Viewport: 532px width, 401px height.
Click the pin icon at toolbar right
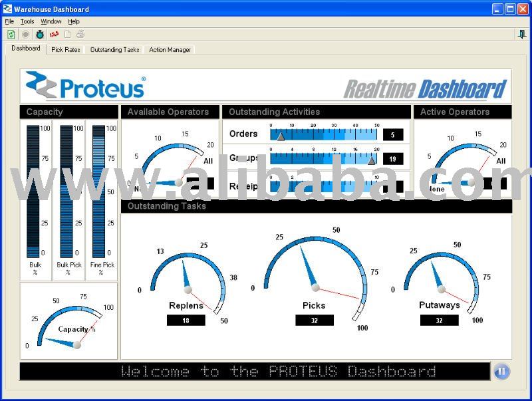point(522,34)
